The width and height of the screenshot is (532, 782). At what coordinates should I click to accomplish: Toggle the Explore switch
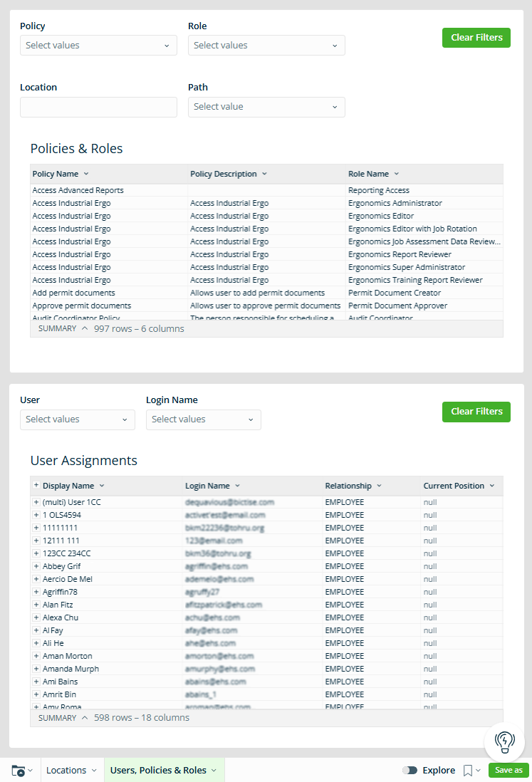[x=410, y=771]
